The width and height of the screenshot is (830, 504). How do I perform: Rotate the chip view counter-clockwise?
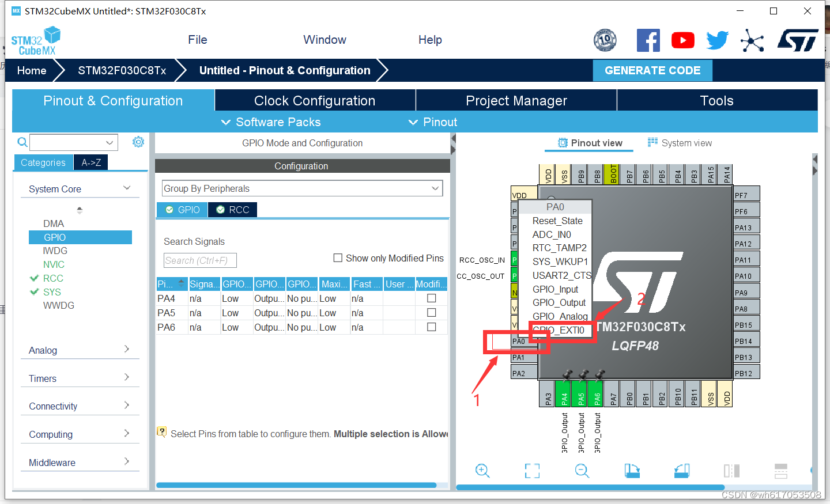(x=681, y=471)
